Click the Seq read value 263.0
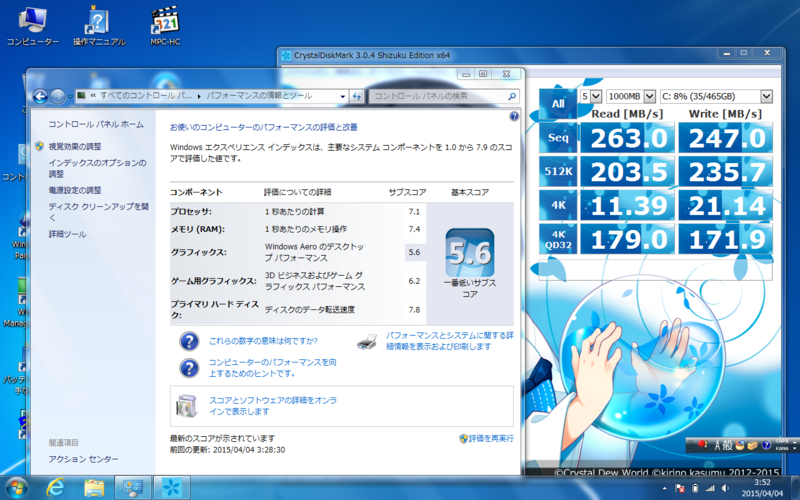This screenshot has width=800, height=500. point(628,138)
